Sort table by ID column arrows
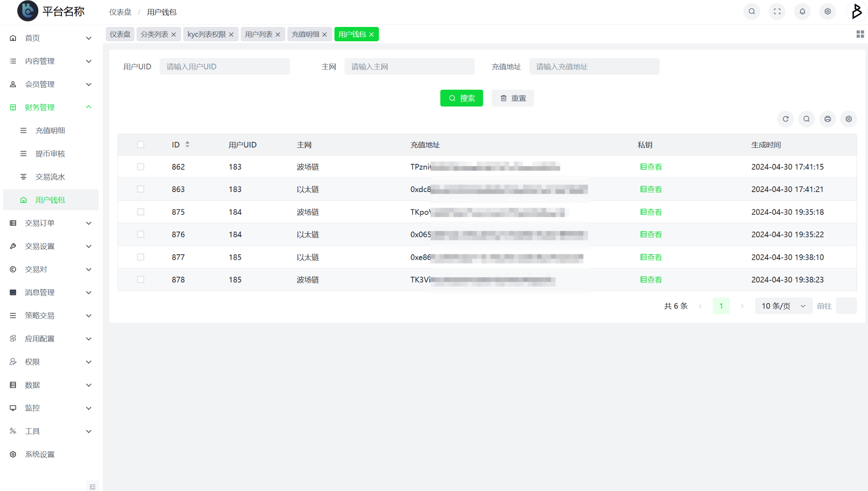Screen dimensions: 868x491 click(x=188, y=144)
